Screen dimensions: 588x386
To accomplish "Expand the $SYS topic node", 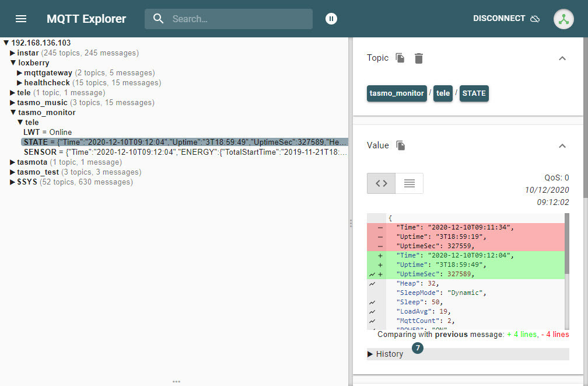I will click(x=12, y=182).
